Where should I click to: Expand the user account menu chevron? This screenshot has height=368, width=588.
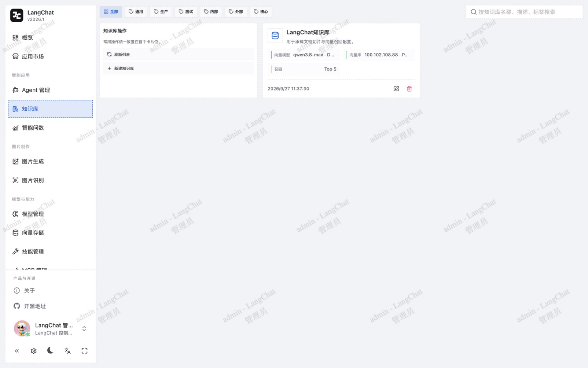click(84, 329)
